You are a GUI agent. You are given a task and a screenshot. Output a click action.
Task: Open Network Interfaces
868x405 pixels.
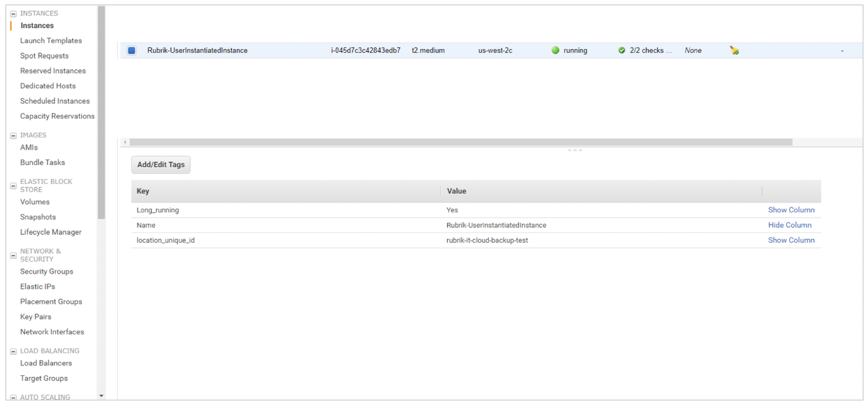(52, 332)
